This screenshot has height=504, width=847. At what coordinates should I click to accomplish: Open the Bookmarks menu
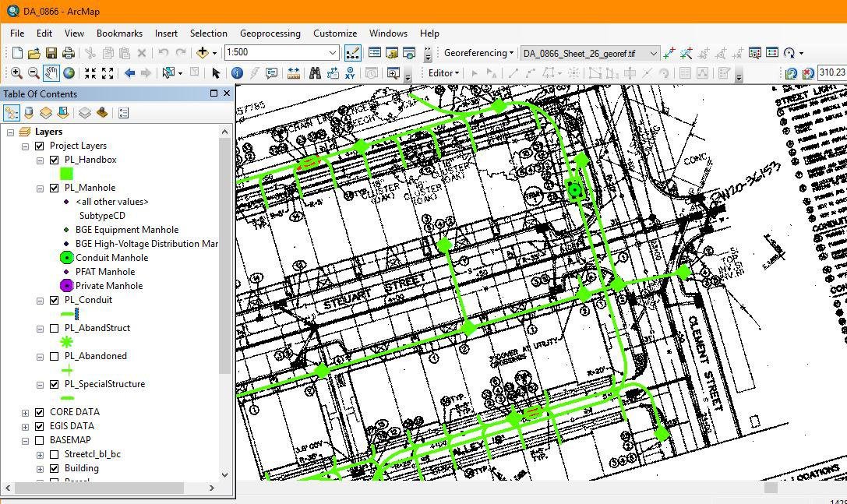[119, 33]
